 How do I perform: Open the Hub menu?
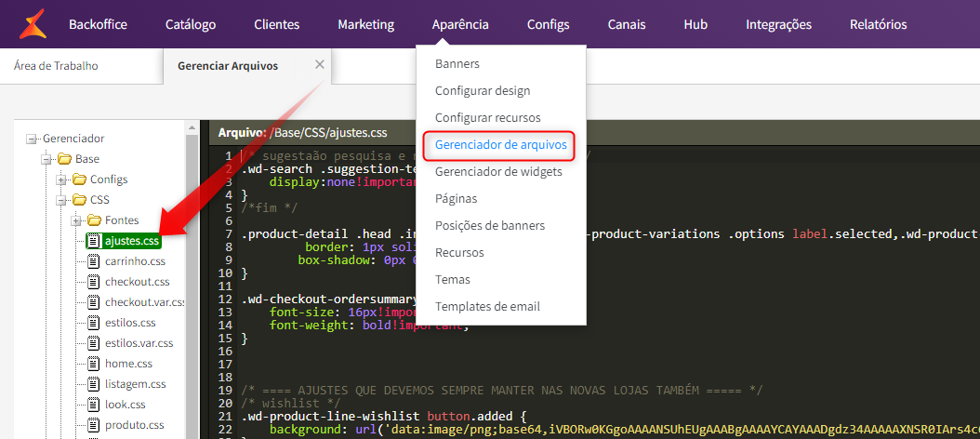695,25
